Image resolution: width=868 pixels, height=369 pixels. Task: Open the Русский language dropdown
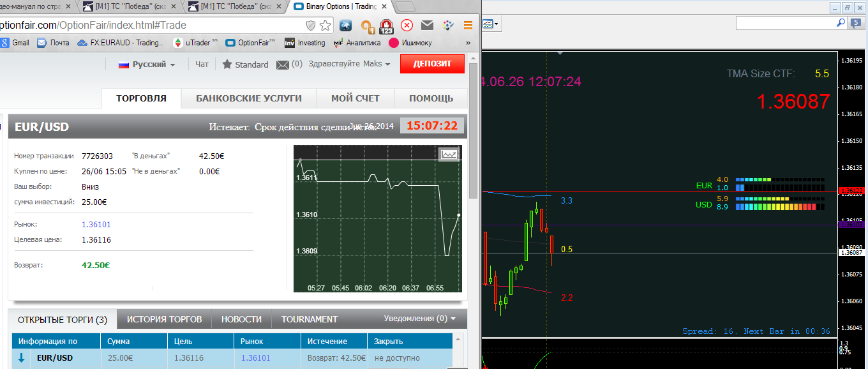pos(147,64)
